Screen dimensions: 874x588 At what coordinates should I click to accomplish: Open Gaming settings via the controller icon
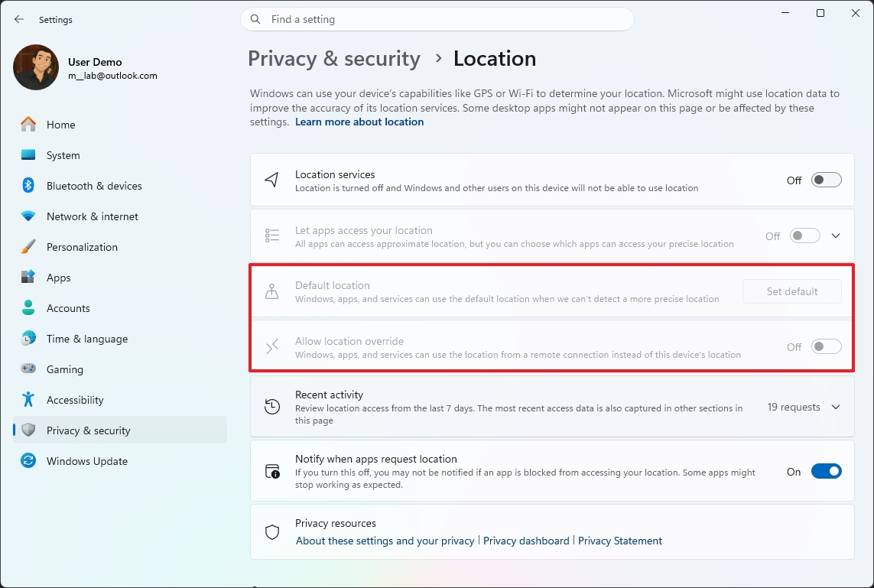click(x=28, y=369)
